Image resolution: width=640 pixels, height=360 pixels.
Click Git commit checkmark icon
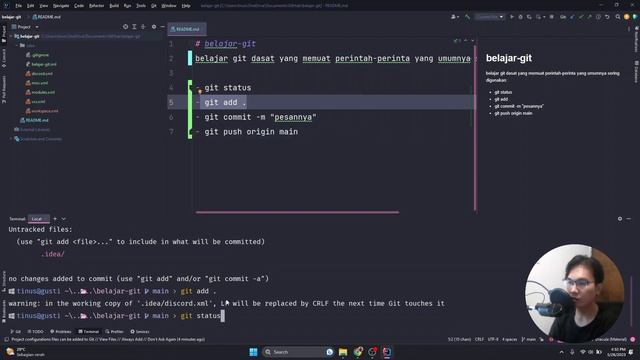coord(581,17)
